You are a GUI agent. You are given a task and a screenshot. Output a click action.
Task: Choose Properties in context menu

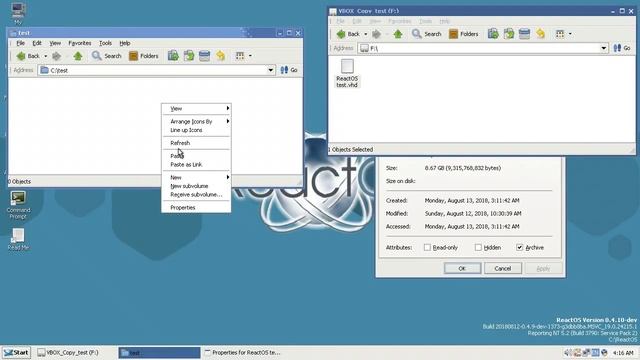[x=196, y=207]
